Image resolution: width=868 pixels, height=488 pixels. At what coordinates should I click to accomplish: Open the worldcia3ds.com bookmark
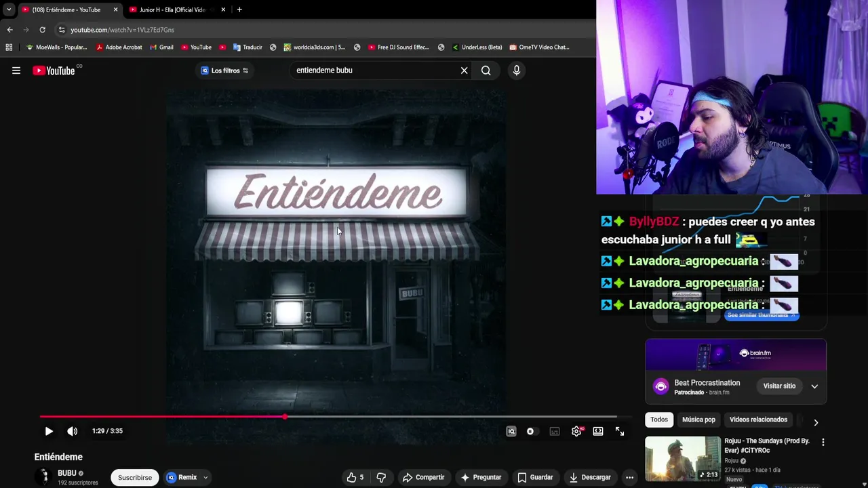315,47
